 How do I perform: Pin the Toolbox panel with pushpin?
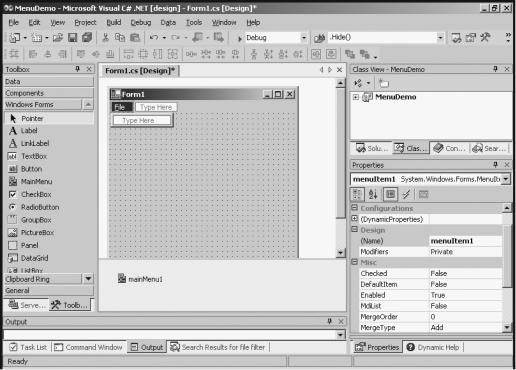pos(77,69)
